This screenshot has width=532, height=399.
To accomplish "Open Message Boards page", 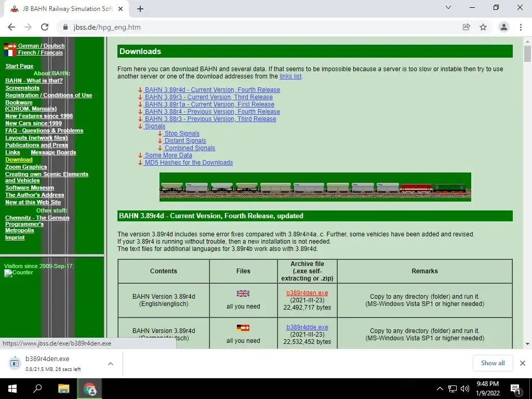I will 54,152.
